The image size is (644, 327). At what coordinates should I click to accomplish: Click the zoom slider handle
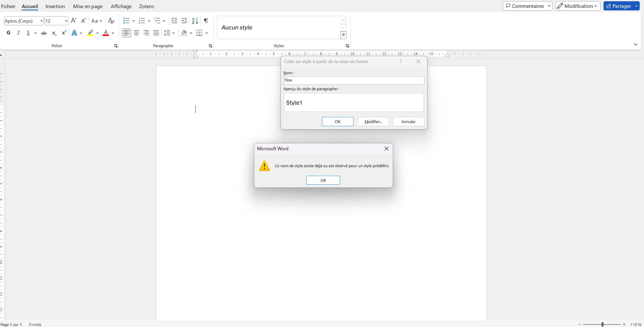pos(603,324)
